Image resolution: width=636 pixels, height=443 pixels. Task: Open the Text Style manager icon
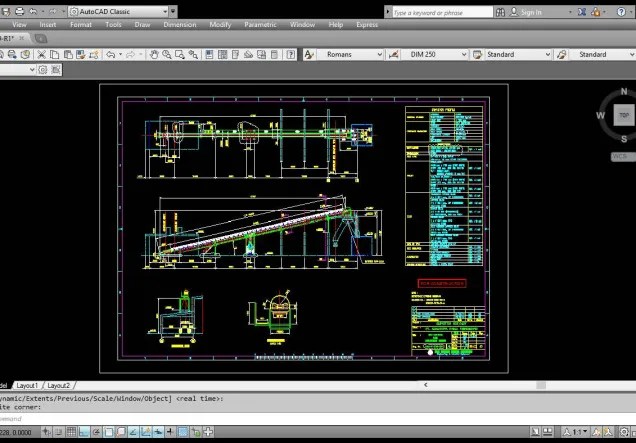pos(309,54)
